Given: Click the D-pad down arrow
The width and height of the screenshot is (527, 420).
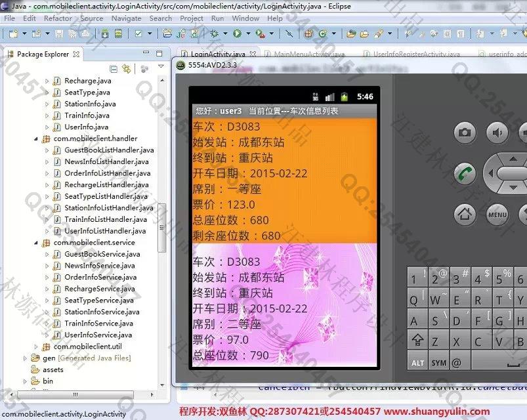Looking at the screenshot, I should coord(513,187).
